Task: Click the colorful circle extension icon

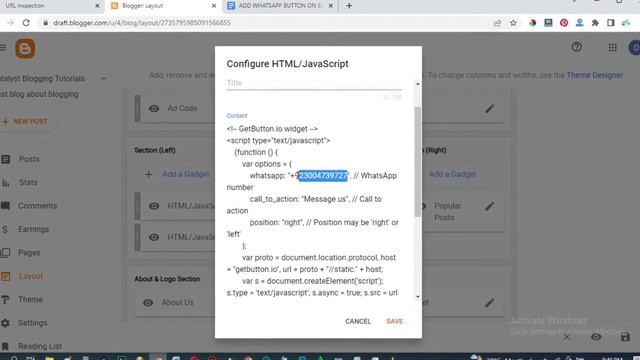Action: click(x=532, y=23)
